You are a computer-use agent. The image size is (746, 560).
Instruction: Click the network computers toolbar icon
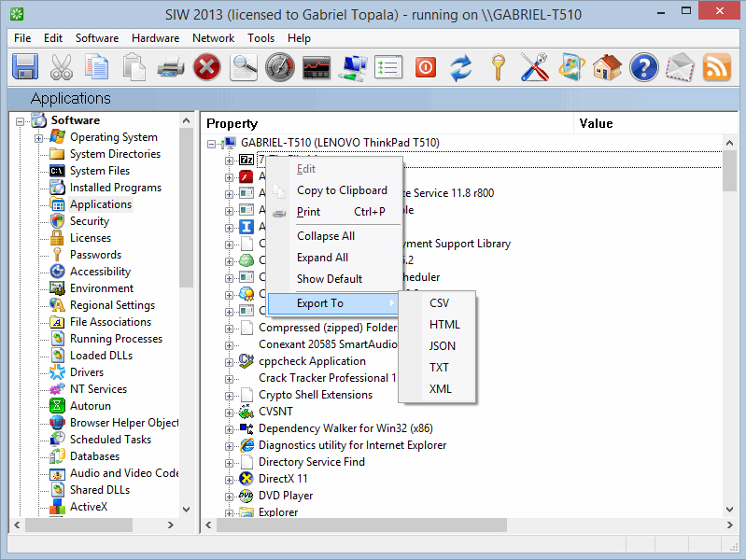tap(353, 67)
